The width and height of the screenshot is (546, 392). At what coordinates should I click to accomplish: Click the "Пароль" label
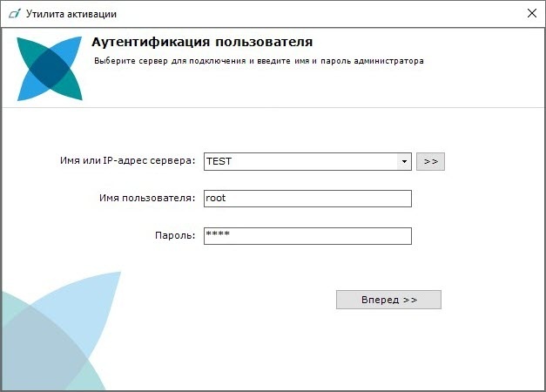coord(178,236)
